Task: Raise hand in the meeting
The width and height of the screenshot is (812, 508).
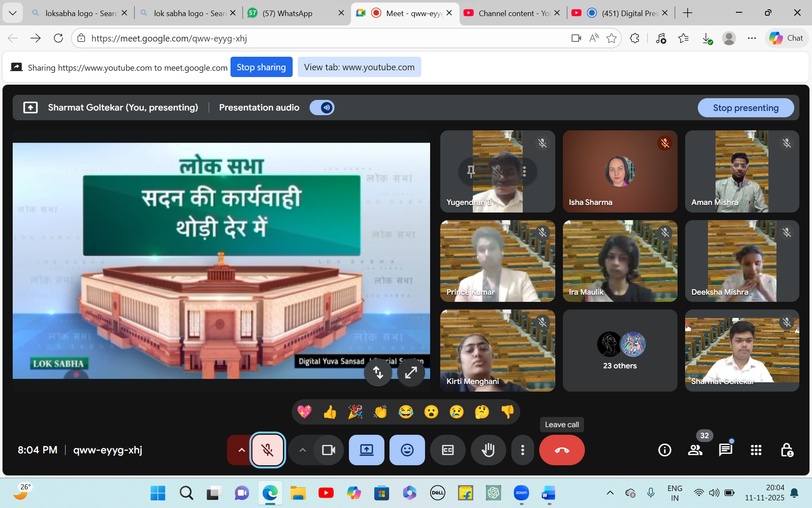Action: [488, 450]
